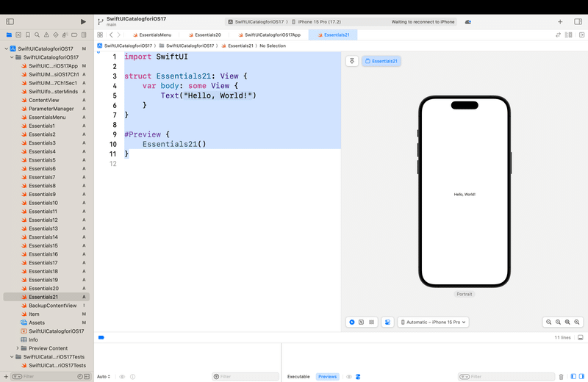Collapse the SwiftUICatalogforiOS17 group folder
This screenshot has height=382, width=588.
[12, 57]
